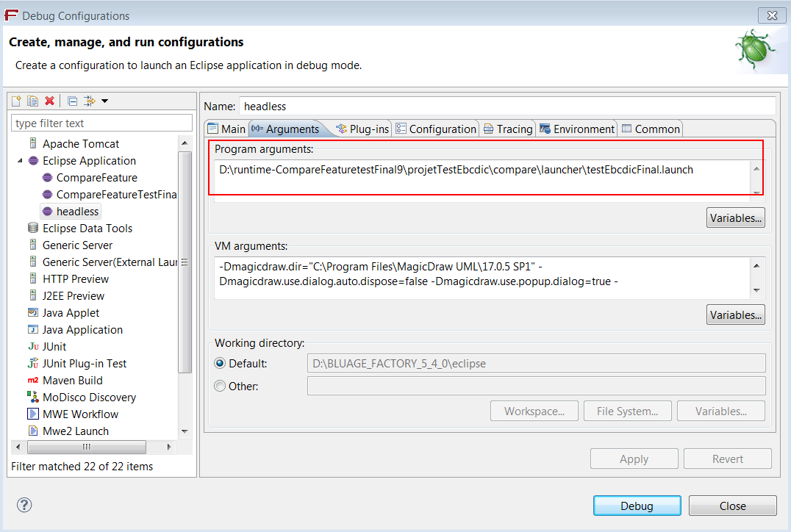
Task: Click the Close button
Action: [732, 506]
